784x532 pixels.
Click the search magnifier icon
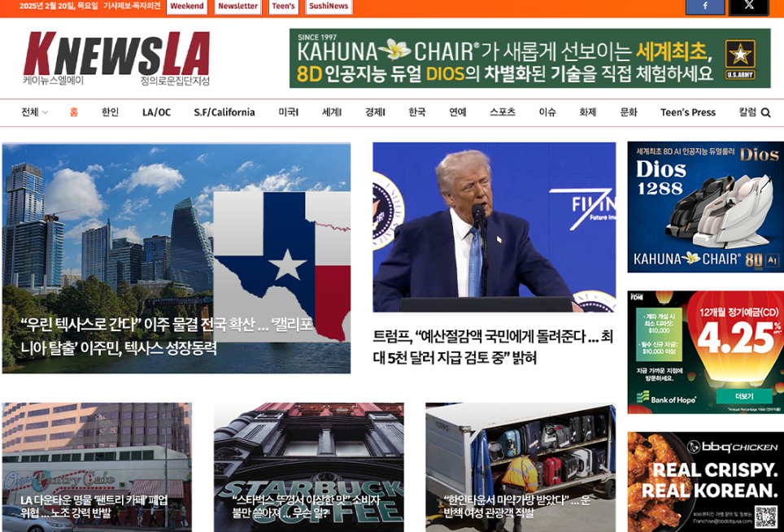pyautogui.click(x=766, y=112)
